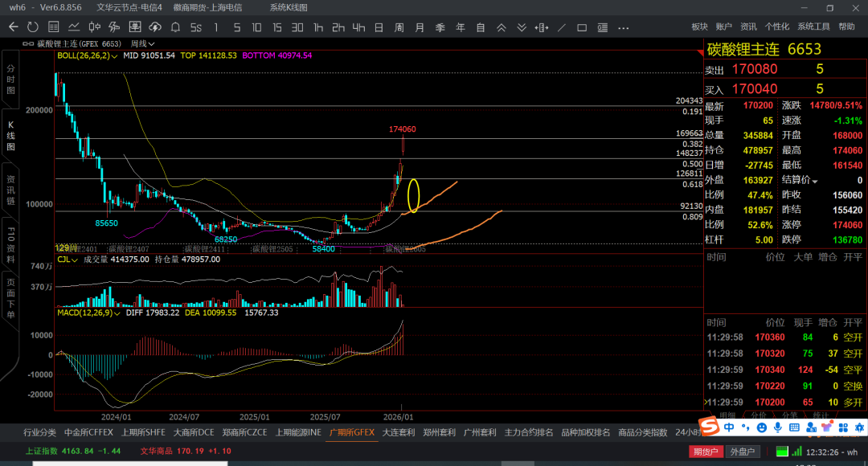Image resolution: width=868 pixels, height=466 pixels.
Task: Click the back arrow icon in toolbar
Action: click(x=14, y=27)
